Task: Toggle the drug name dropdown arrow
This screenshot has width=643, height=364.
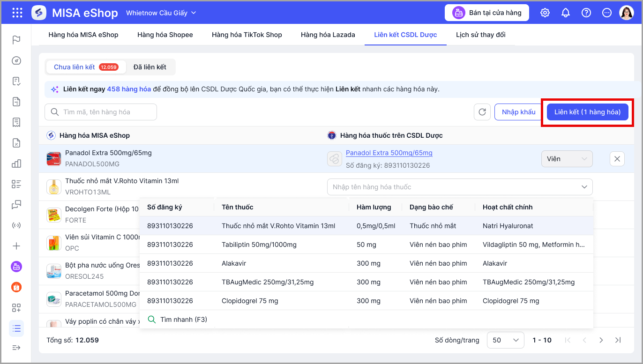Action: click(x=584, y=187)
